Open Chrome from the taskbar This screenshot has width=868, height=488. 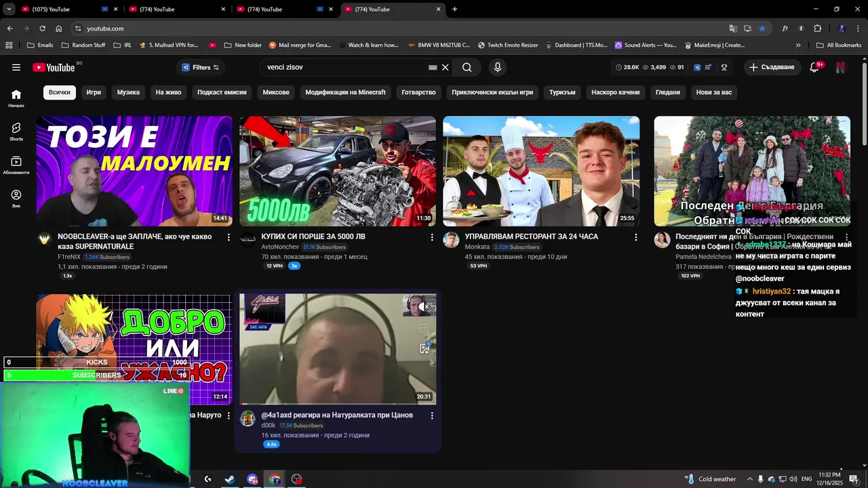pos(275,479)
